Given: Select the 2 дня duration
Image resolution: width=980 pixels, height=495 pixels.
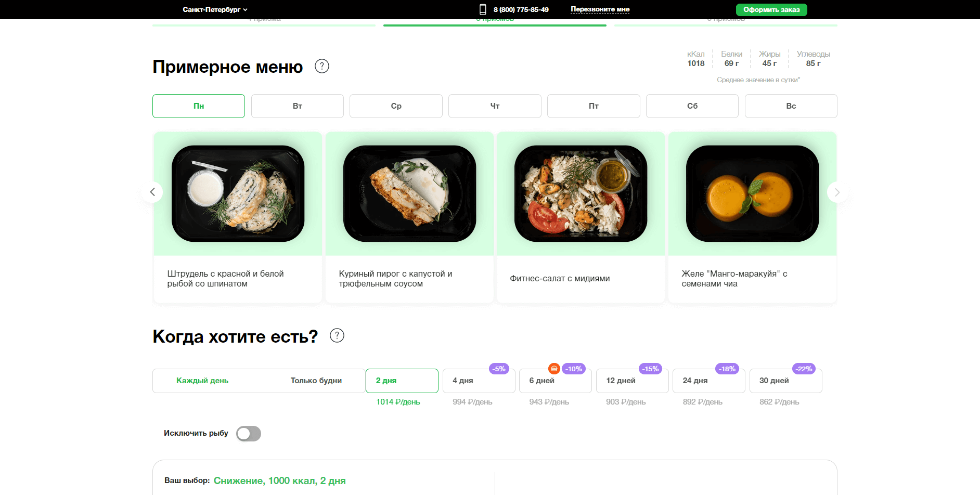Looking at the screenshot, I should click(x=402, y=381).
